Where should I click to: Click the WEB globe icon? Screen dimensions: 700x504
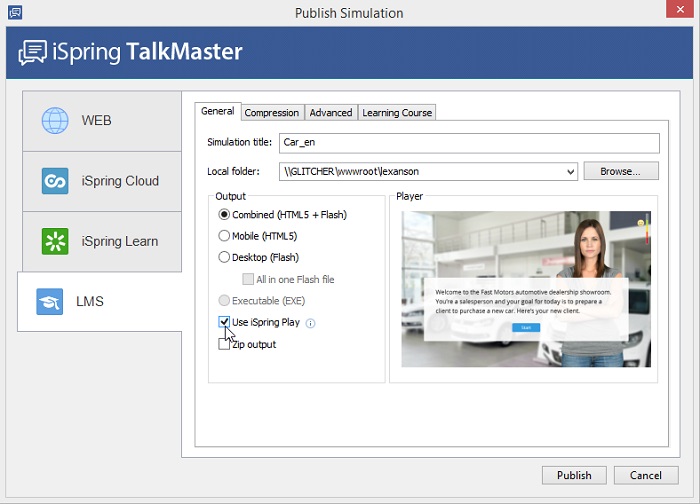pos(54,121)
